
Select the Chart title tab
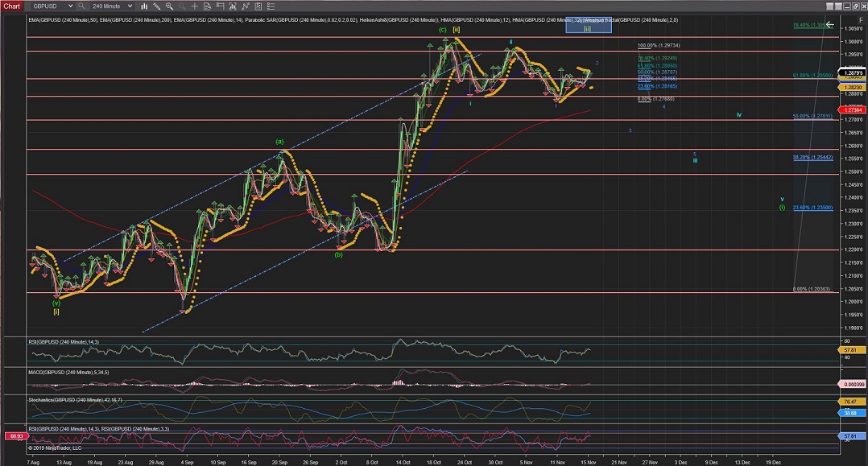[x=12, y=6]
